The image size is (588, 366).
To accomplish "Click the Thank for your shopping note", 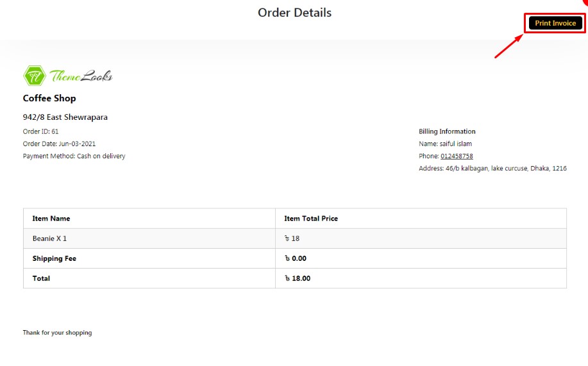I will coord(57,333).
